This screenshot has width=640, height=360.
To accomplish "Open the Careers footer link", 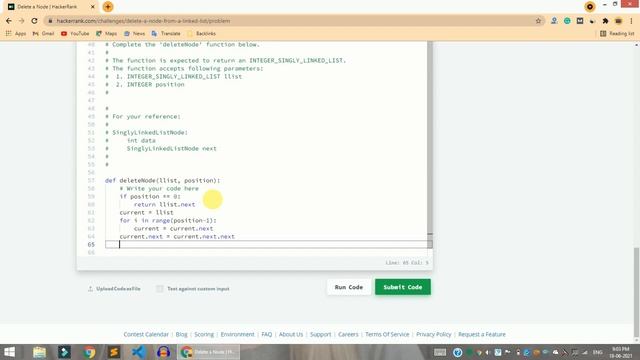I will (348, 334).
